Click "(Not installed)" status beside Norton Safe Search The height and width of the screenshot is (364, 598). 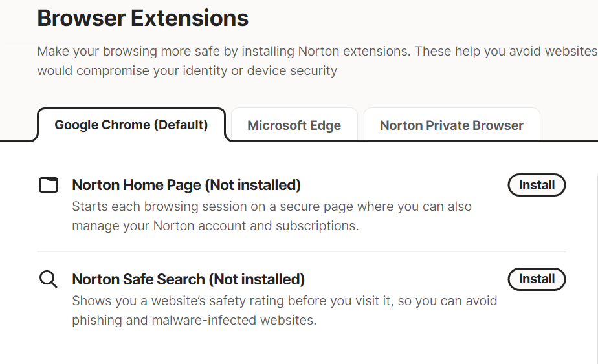257,279
